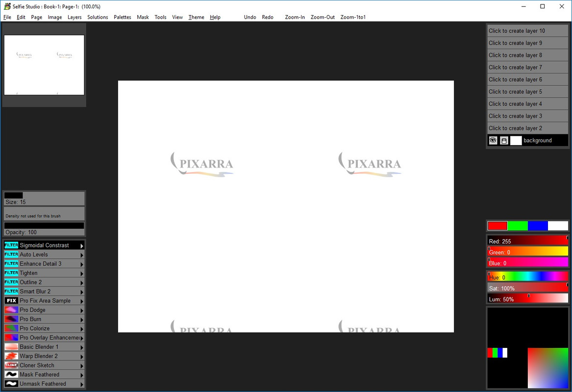
Task: Pick the Pro Colorize brush icon
Action: coord(11,328)
